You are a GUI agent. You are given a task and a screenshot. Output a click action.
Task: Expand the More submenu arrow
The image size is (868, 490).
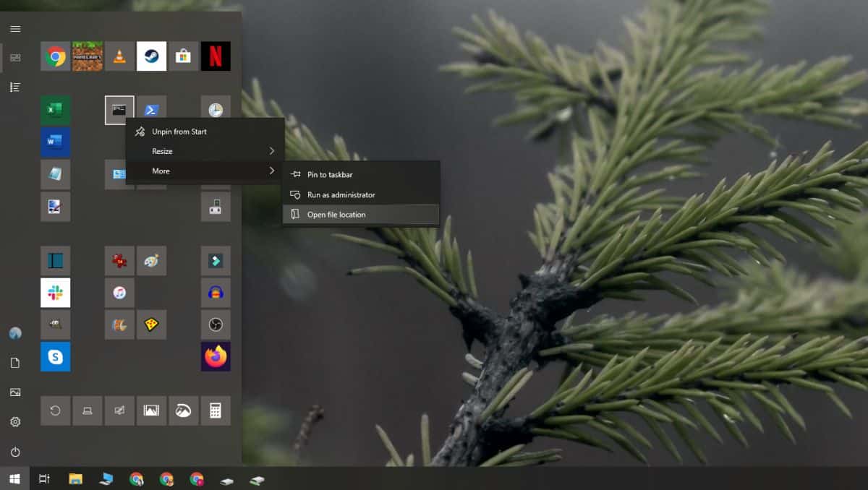click(x=272, y=171)
